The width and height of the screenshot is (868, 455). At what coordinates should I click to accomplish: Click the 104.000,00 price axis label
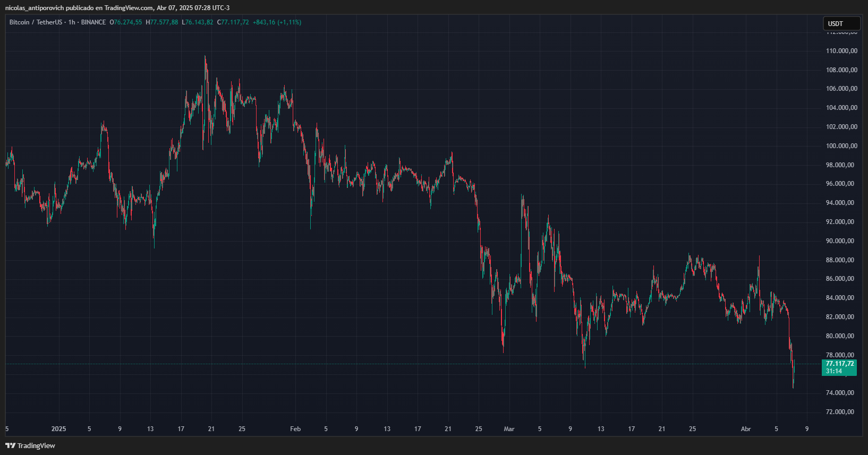coord(841,108)
